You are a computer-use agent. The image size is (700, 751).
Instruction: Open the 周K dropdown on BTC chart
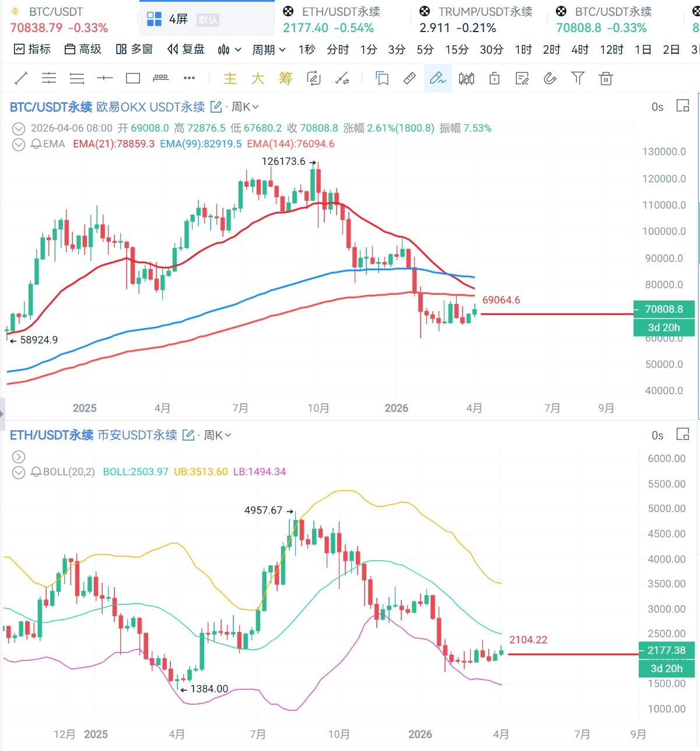pyautogui.click(x=245, y=107)
